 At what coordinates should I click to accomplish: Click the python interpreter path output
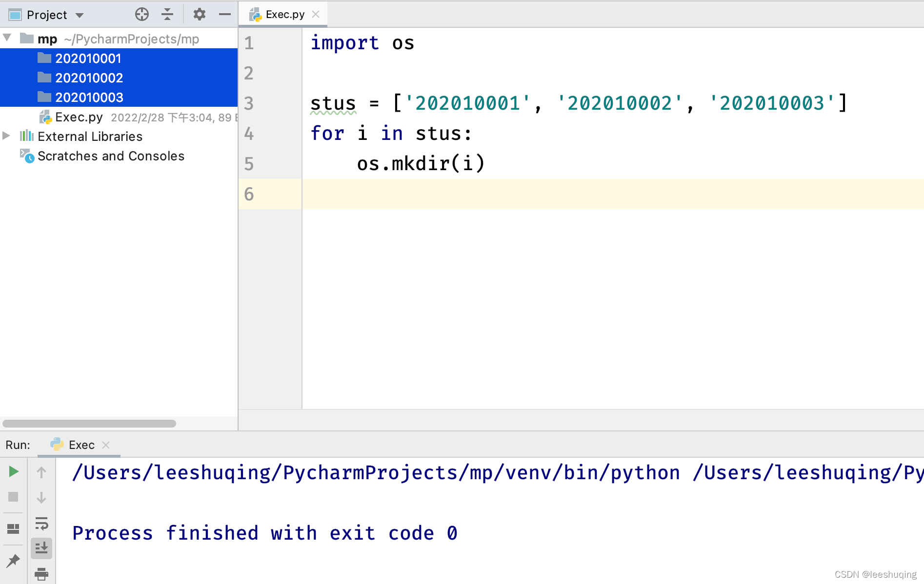pos(376,472)
